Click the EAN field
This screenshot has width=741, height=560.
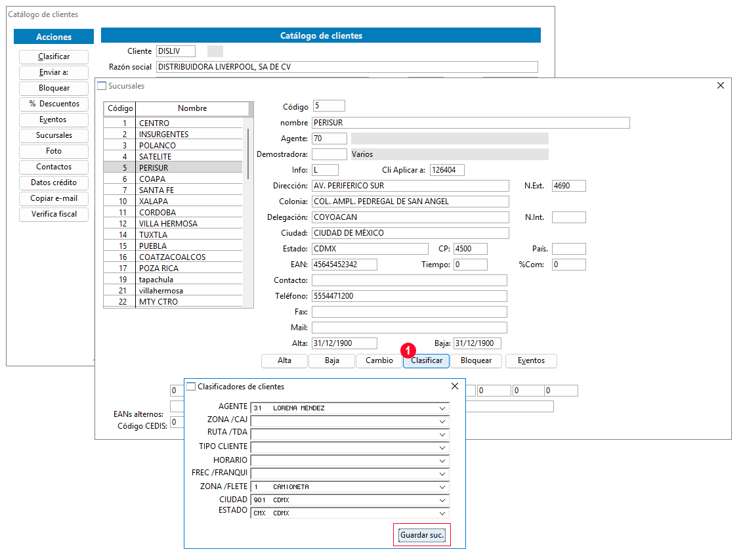pyautogui.click(x=345, y=265)
